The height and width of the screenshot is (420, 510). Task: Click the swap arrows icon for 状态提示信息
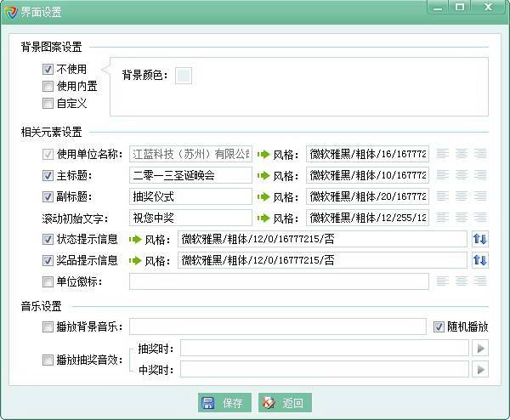(480, 239)
